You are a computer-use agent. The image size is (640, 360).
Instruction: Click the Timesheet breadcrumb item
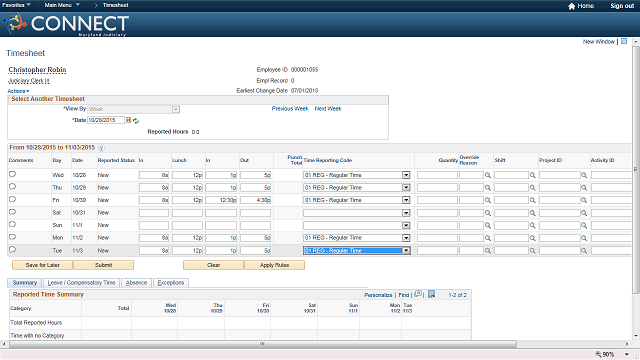click(116, 5)
